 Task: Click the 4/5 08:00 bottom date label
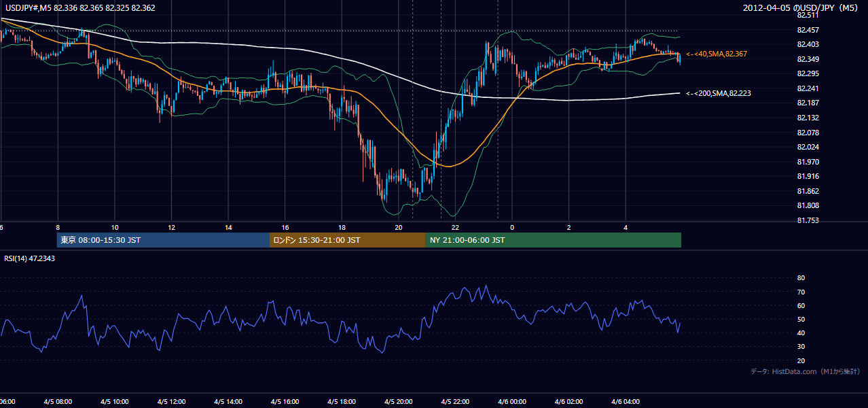(x=58, y=402)
